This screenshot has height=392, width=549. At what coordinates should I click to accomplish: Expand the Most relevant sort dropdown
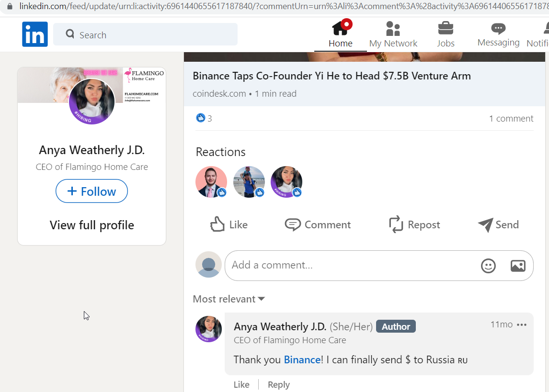coord(229,299)
